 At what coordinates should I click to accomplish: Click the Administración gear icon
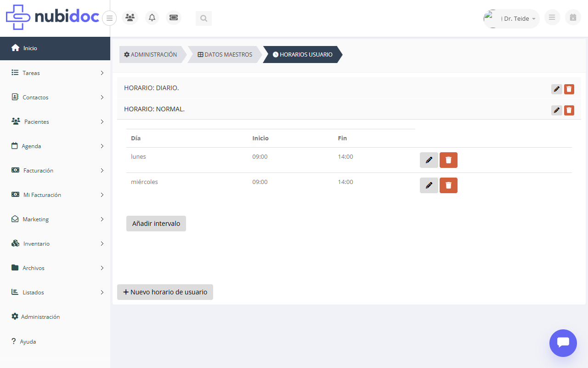coord(15,316)
